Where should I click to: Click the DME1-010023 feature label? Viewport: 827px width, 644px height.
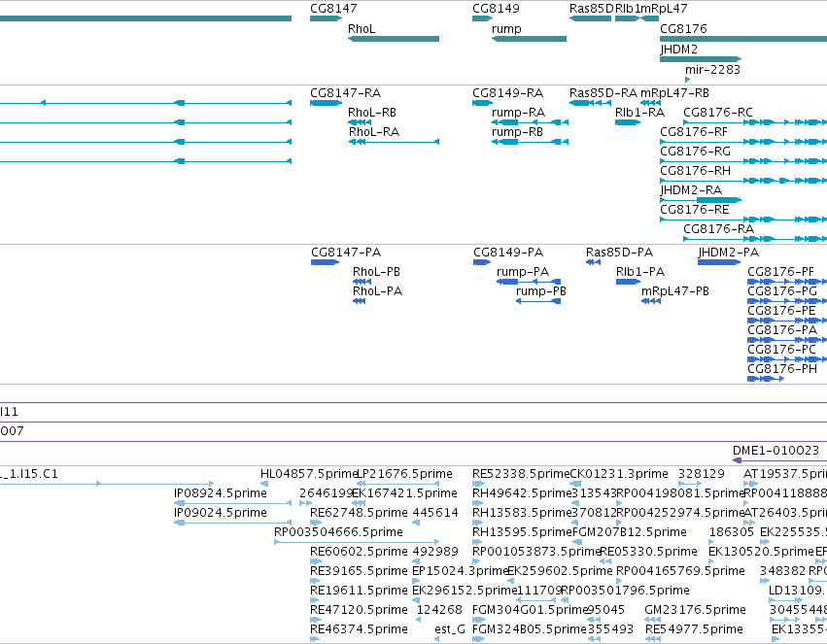tap(775, 451)
